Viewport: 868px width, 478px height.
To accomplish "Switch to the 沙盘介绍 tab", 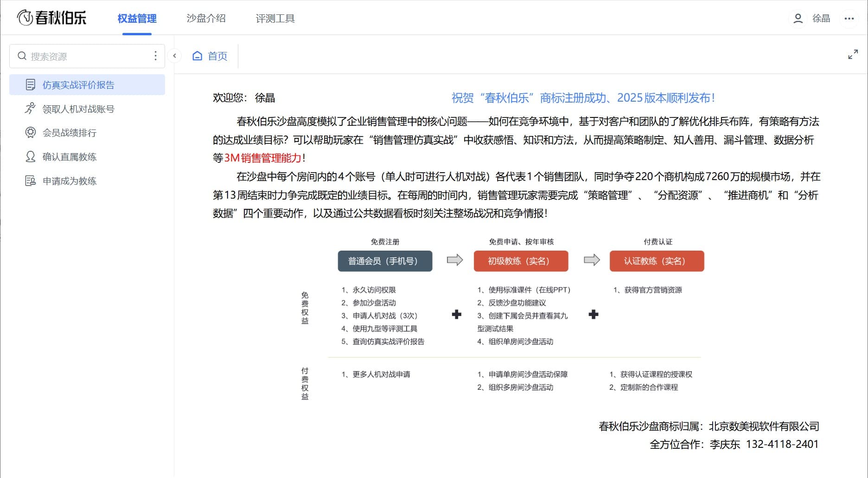I will (x=206, y=19).
